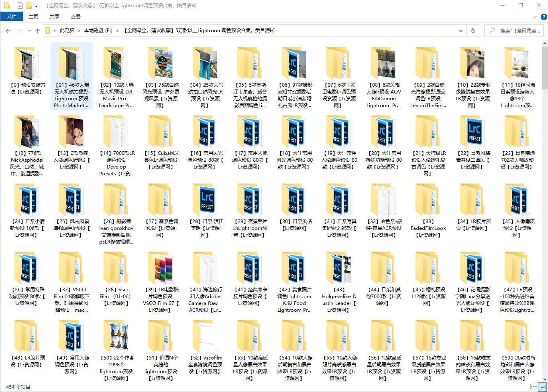
Task: Open folder 【56】12款高质量后期黑白效果
Action: (x=384, y=349)
